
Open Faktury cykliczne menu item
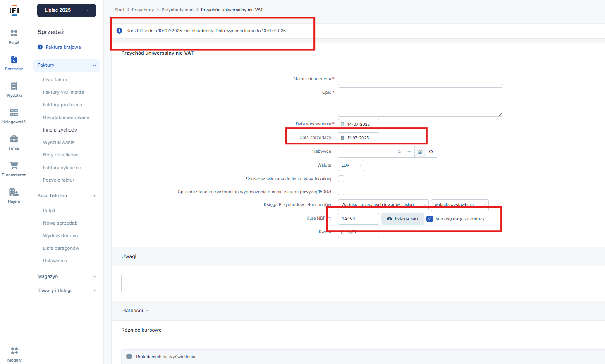pos(62,168)
